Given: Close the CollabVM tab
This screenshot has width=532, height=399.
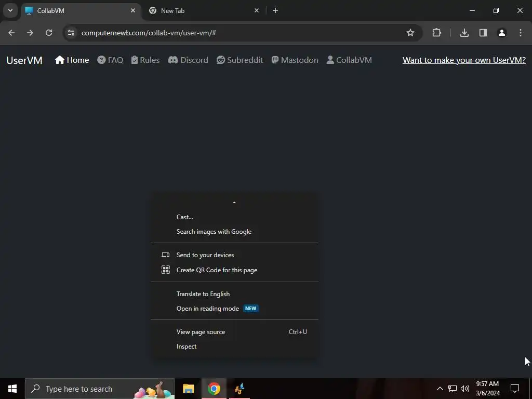Looking at the screenshot, I should tap(133, 10).
